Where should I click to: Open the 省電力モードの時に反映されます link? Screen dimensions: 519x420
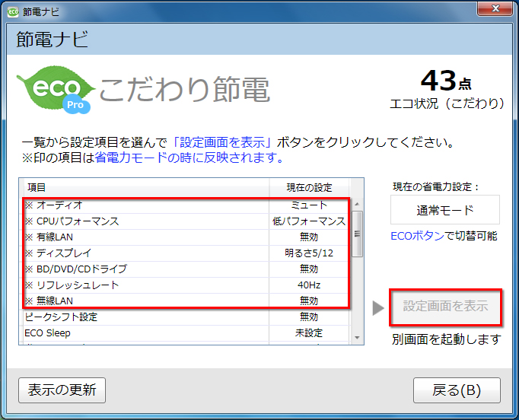coord(189,157)
